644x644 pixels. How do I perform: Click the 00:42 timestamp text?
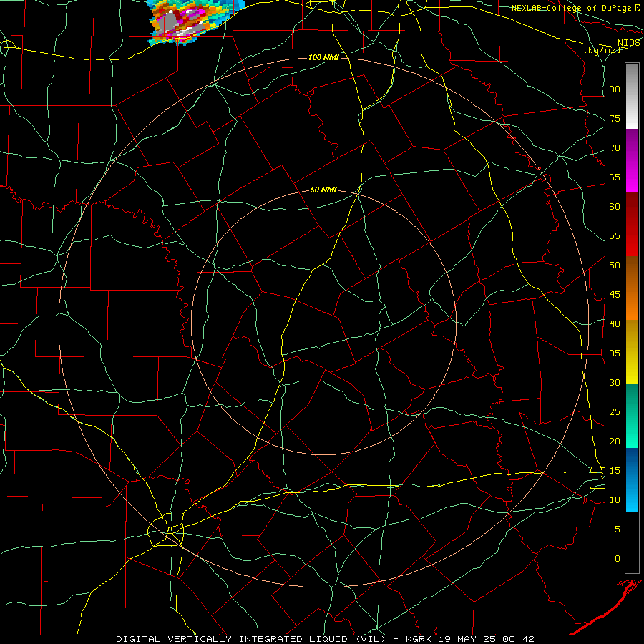click(x=517, y=639)
